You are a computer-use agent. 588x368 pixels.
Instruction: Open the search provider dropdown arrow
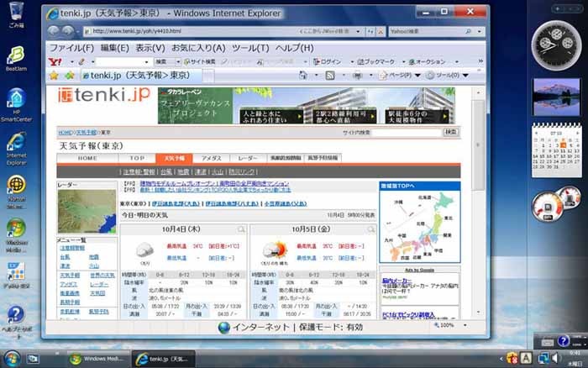479,32
